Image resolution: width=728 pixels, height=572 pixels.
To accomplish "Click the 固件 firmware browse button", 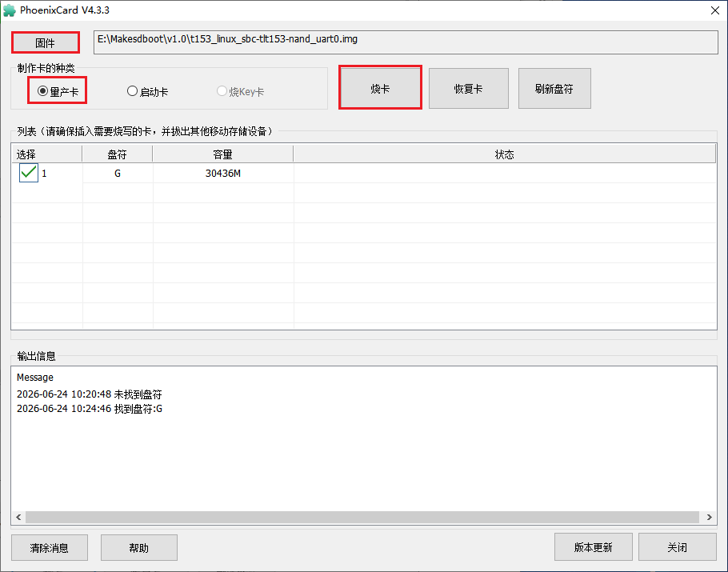I will 45,42.
